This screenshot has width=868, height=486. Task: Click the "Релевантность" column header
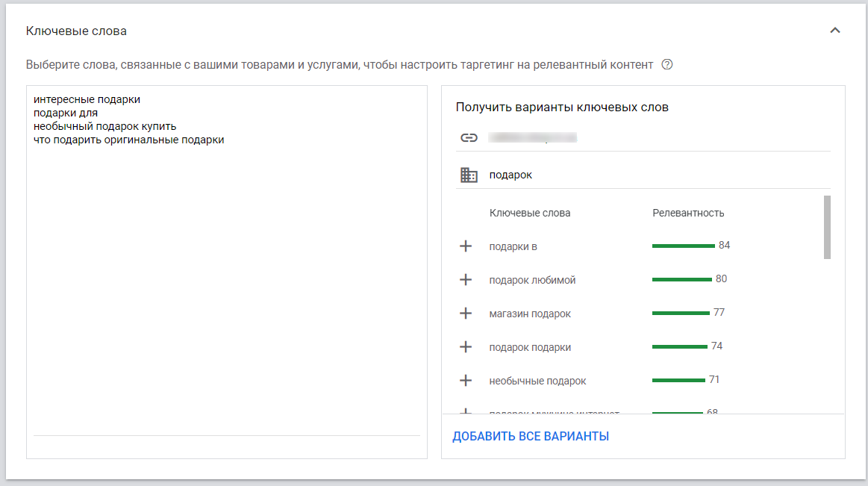point(688,213)
